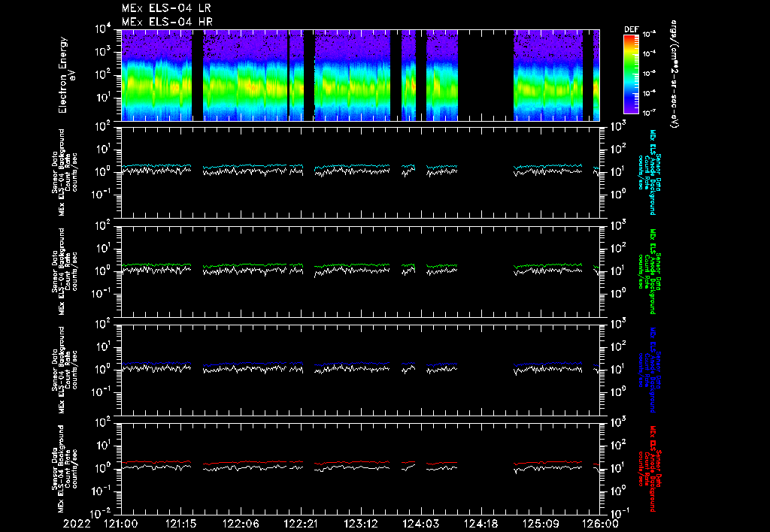Click the 10^1 tick on the spectrogram energy axis

pos(103,98)
